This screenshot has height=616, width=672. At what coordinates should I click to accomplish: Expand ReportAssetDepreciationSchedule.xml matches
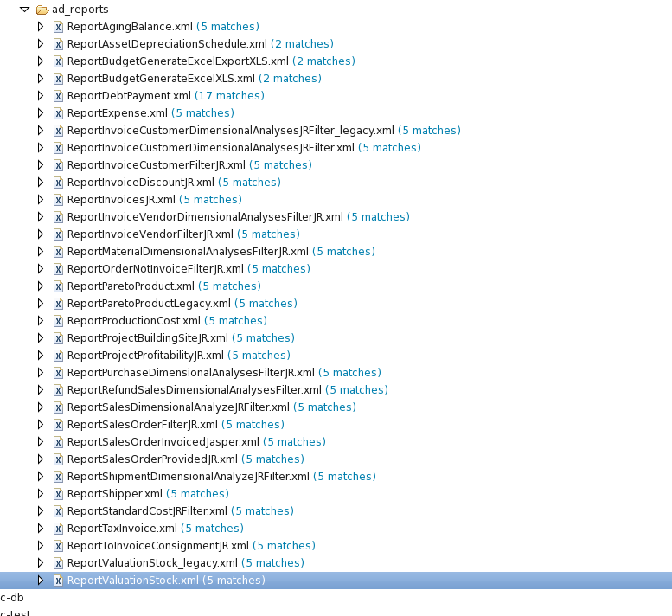40,44
